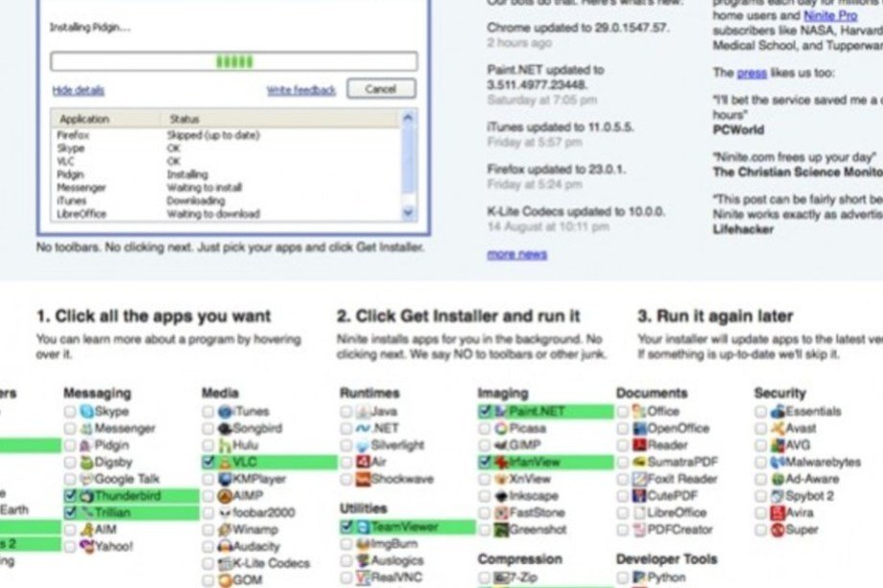
Task: Click the Adobe Reader icon
Action: coord(640,446)
